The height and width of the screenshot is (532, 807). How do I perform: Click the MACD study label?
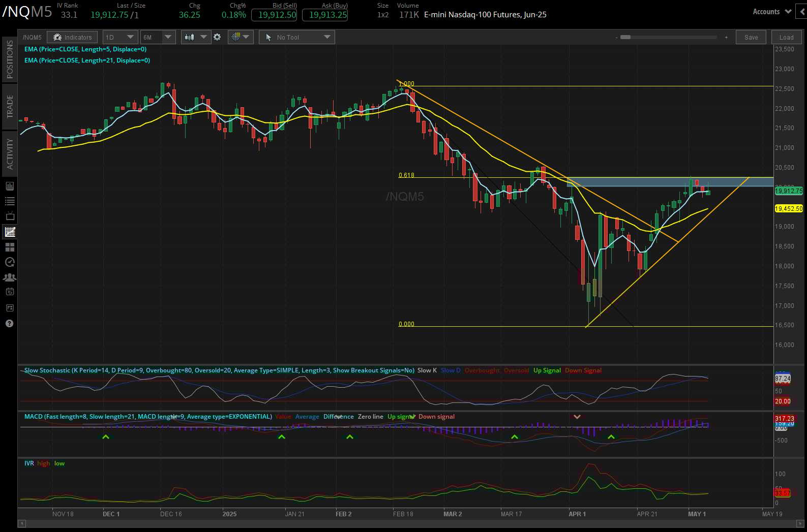[x=148, y=417]
